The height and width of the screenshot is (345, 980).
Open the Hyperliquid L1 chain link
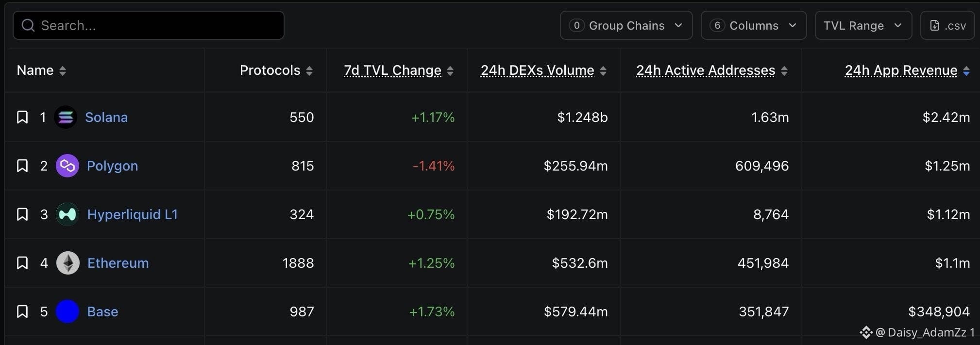132,214
